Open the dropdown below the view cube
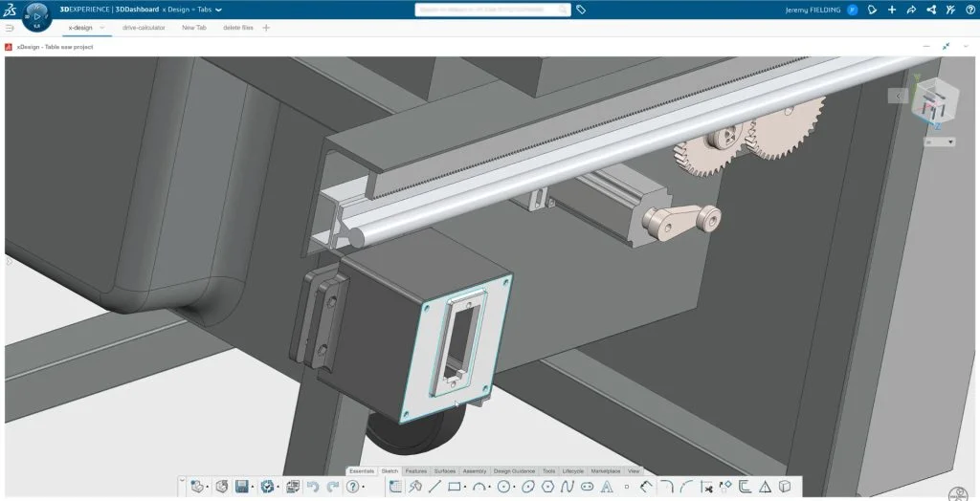980x501 pixels. (x=939, y=142)
